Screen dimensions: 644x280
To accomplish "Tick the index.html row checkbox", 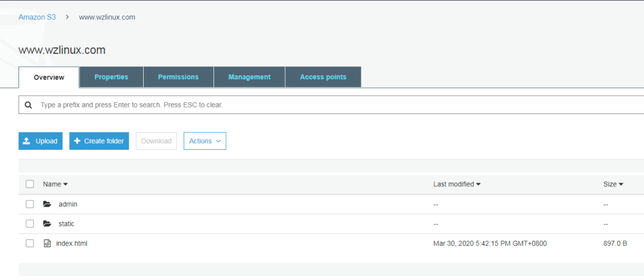I will click(x=30, y=244).
